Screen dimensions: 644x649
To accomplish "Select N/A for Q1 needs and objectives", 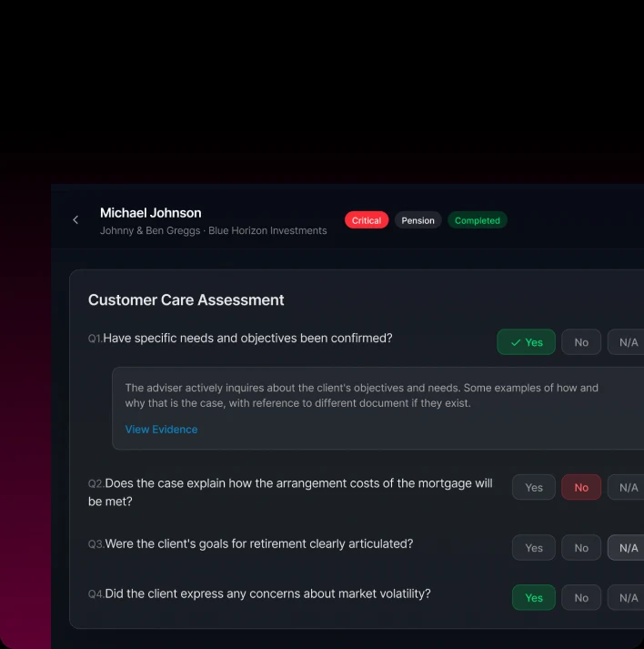I will coord(628,342).
